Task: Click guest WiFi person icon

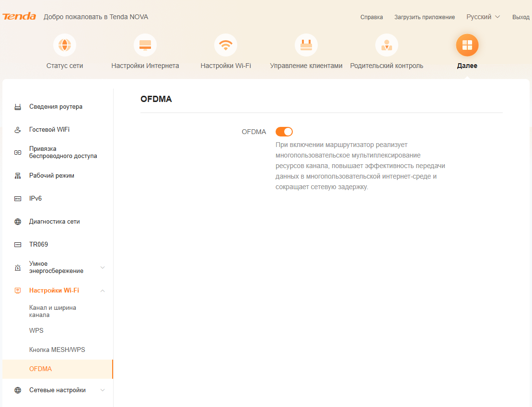Action: (18, 130)
